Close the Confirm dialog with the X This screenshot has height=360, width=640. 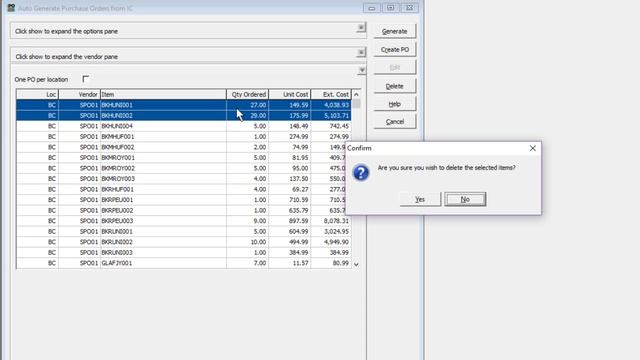coord(533,148)
